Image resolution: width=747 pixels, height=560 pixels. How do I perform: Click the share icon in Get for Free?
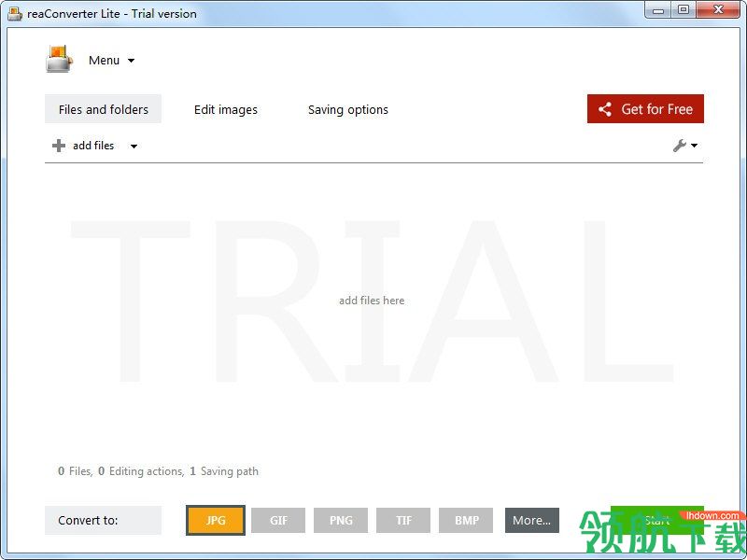(605, 109)
